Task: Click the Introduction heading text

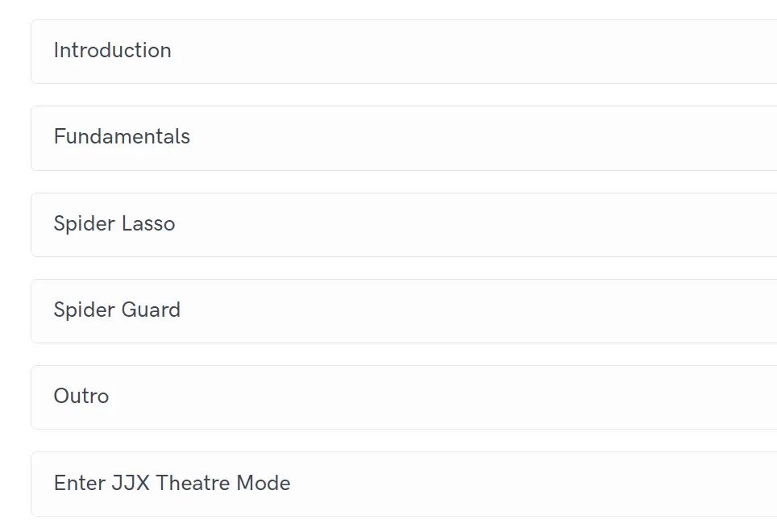Action: 112,51
